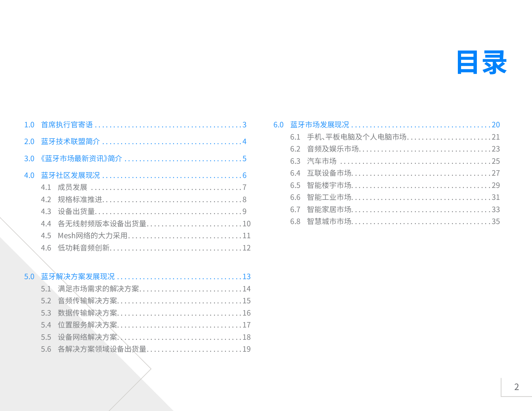Go to entry 6.1 手机、平板电脑及个人电脑市场
The image size is (532, 411).
[395, 137]
